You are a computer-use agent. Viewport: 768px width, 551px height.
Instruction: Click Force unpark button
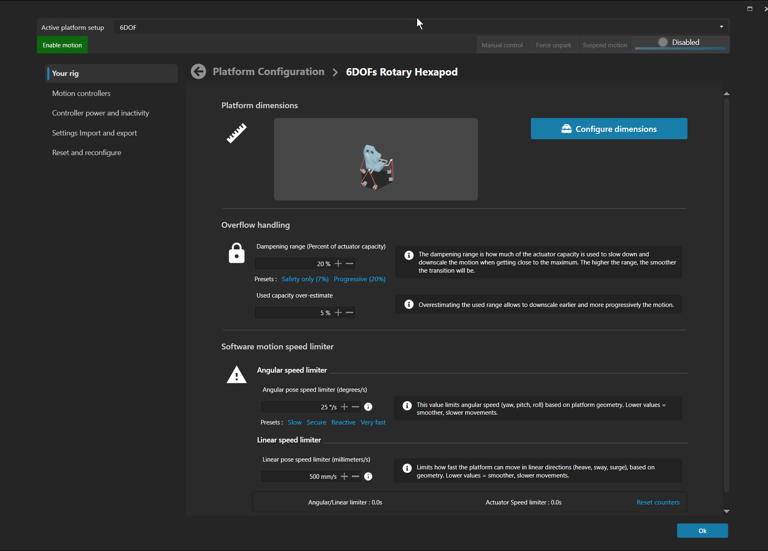click(553, 45)
